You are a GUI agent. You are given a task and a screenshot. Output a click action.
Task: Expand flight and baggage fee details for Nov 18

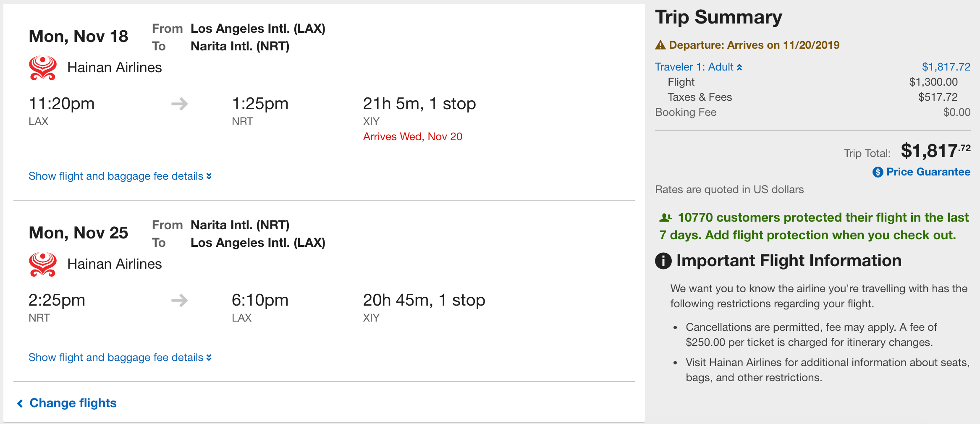pyautogui.click(x=120, y=176)
